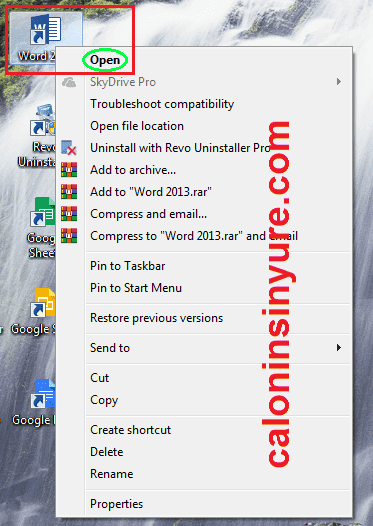Choose Pin to Start Menu
Viewport: 373px width, 526px height.
204,288
